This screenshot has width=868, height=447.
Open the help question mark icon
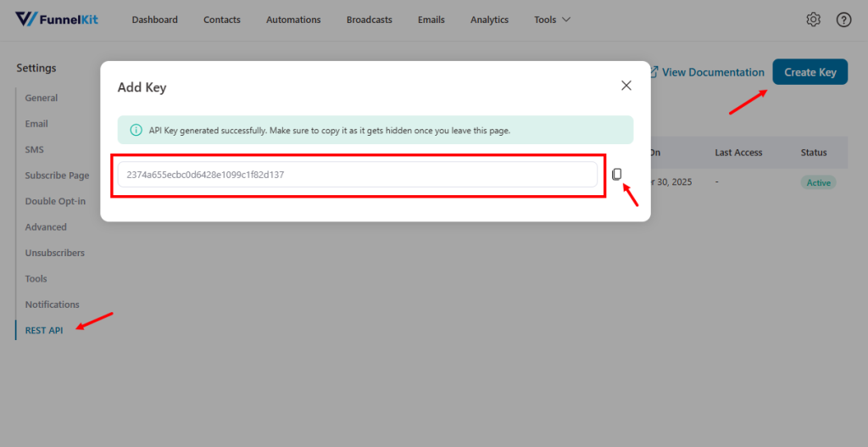tap(843, 20)
